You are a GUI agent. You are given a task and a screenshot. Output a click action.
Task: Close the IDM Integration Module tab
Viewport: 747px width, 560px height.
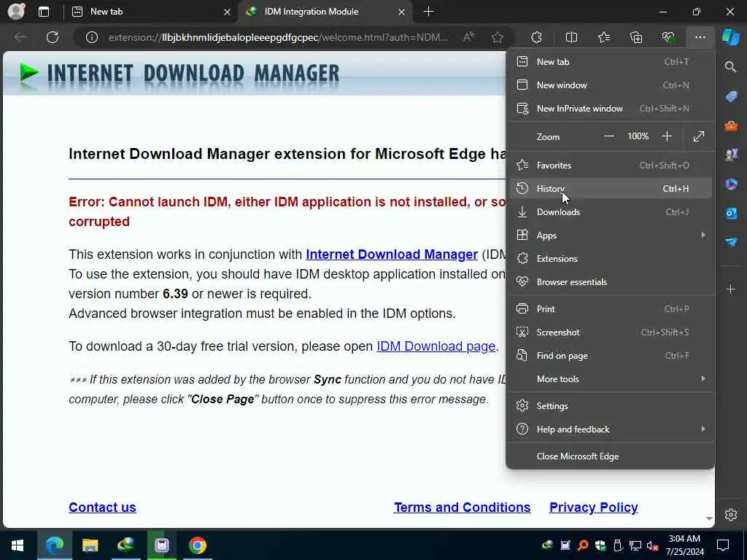[402, 12]
